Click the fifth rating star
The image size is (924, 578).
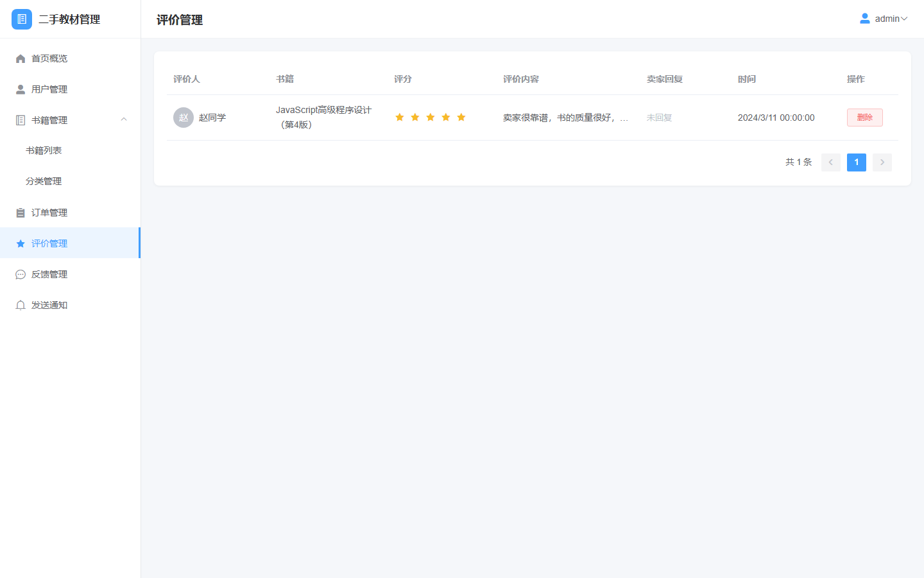[461, 117]
